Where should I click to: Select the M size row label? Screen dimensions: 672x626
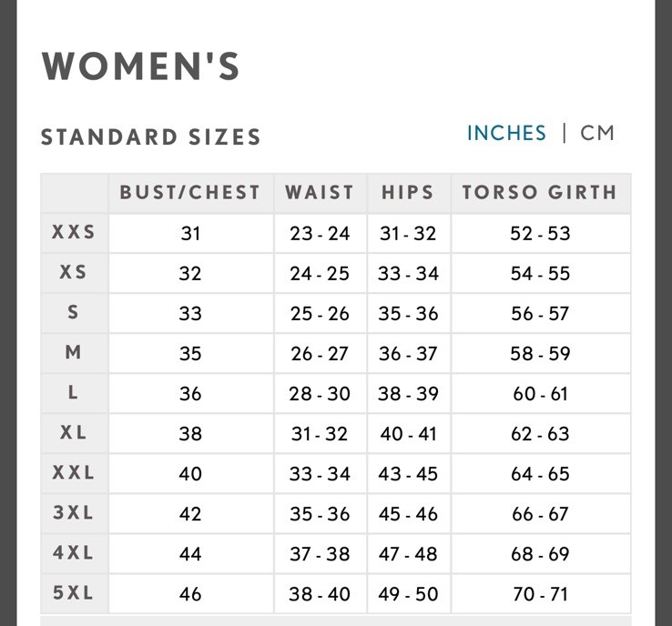(73, 352)
